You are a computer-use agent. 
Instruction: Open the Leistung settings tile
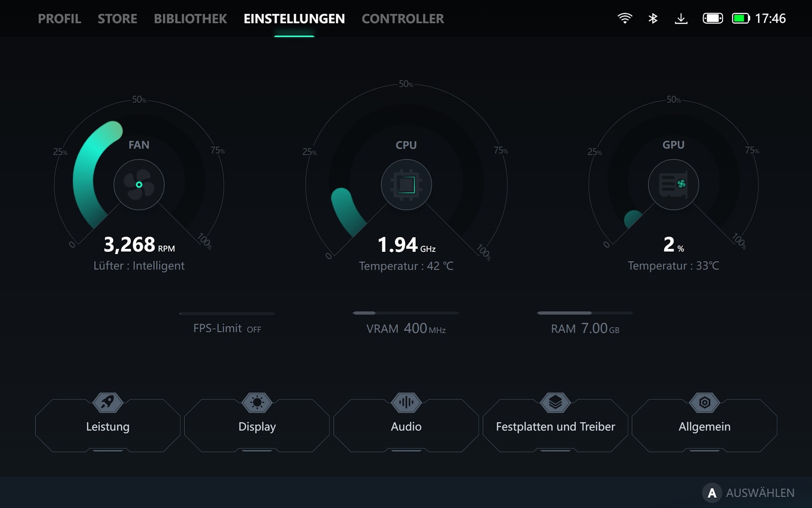click(x=108, y=427)
